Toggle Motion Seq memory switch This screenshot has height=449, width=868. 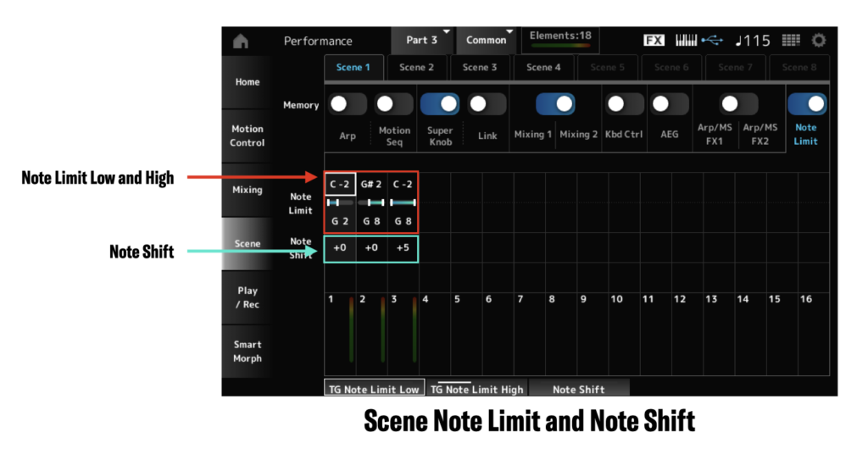coord(393,104)
